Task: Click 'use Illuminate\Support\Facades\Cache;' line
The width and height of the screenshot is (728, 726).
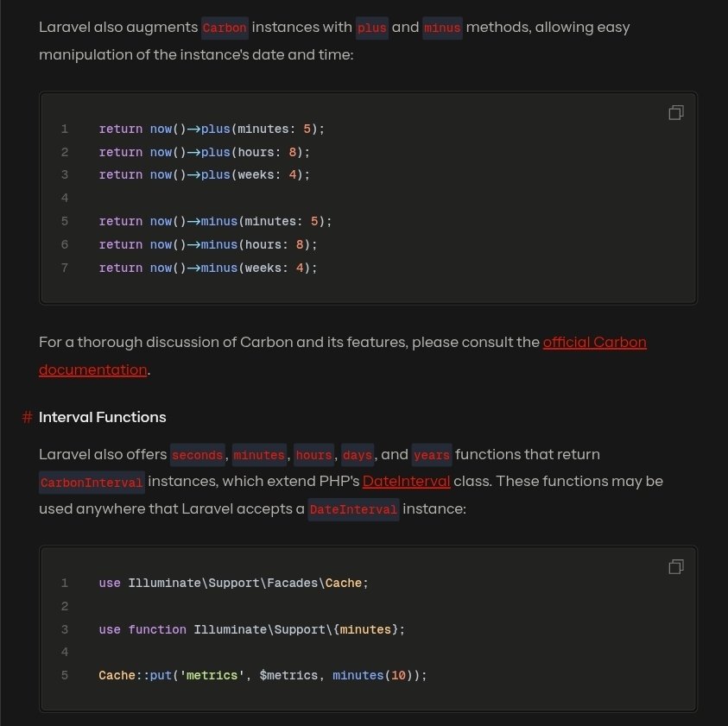Action: point(233,583)
